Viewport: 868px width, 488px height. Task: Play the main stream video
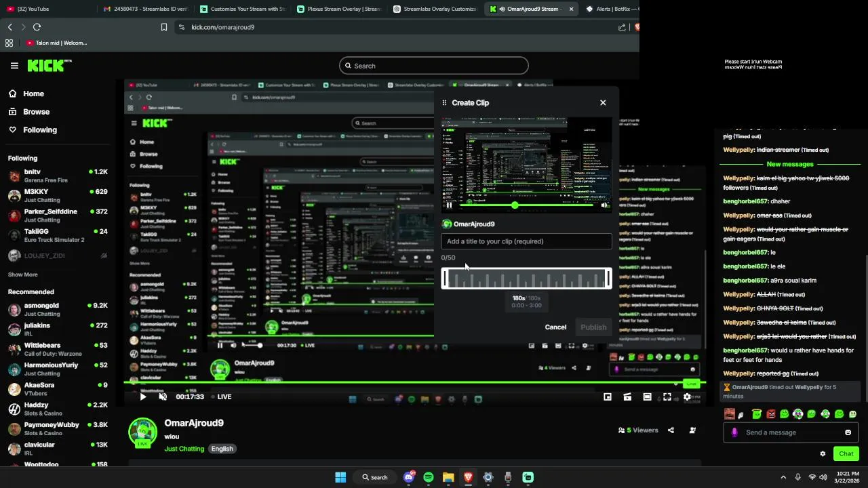[143, 397]
